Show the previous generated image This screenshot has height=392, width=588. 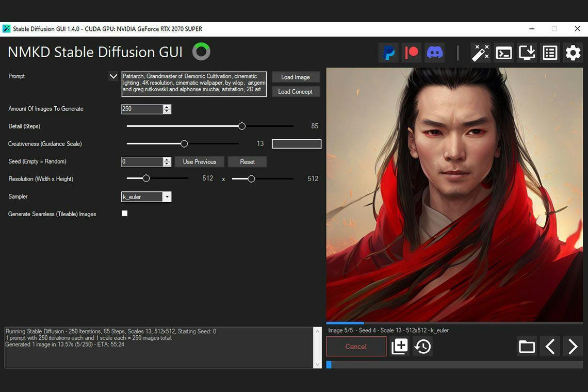coord(550,346)
